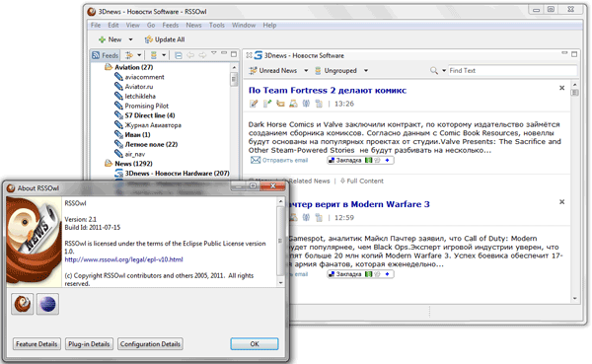Click into the Find Text field
This screenshot has width=592, height=364.
click(512, 71)
